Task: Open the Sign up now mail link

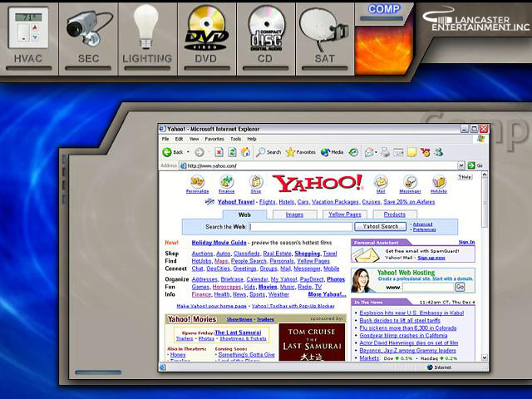Action: (x=431, y=258)
